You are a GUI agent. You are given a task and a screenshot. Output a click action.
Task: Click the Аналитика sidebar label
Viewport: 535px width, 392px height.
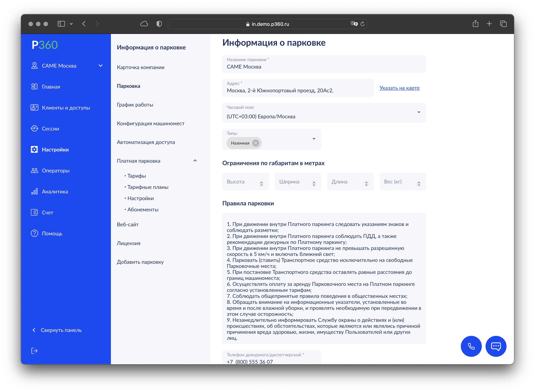(x=55, y=192)
